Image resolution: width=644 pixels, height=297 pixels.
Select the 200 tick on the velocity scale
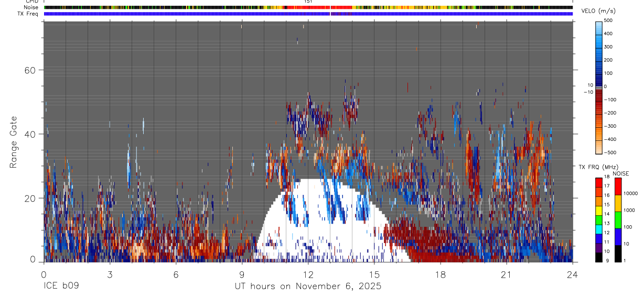coord(609,60)
